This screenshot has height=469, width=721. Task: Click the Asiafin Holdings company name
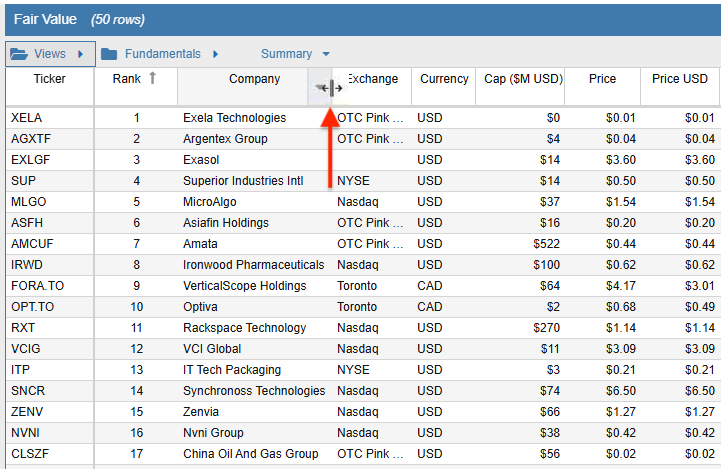(226, 223)
